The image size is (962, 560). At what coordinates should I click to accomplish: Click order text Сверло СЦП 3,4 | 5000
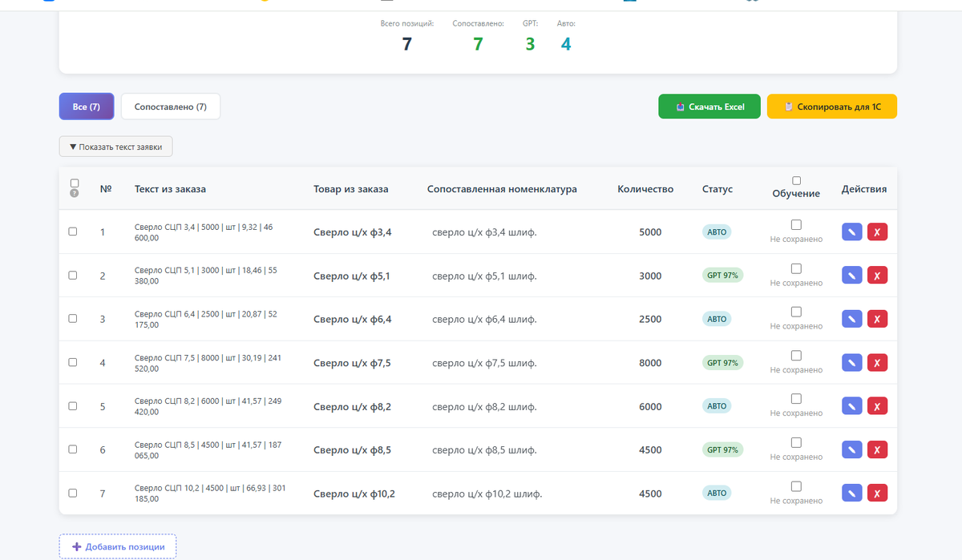point(204,232)
